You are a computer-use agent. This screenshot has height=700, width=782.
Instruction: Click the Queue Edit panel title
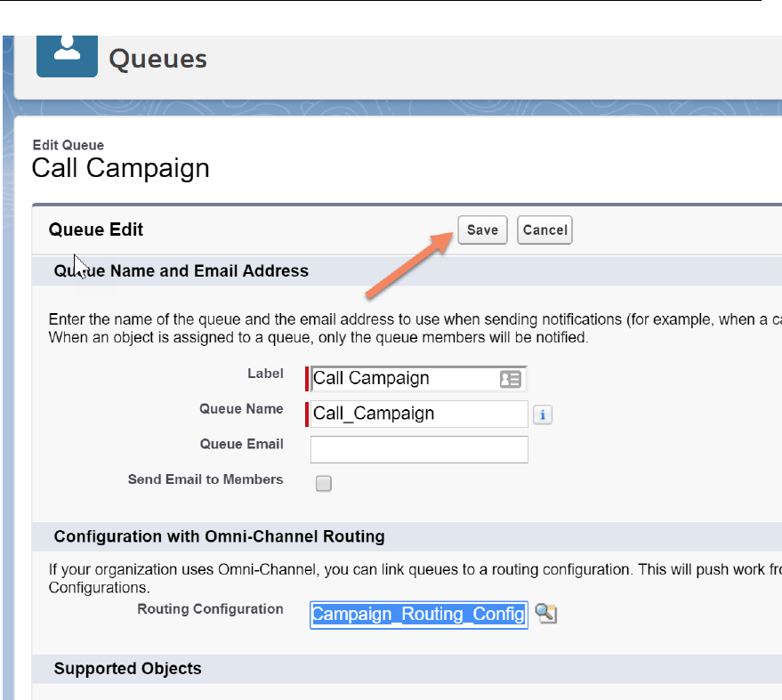point(96,229)
